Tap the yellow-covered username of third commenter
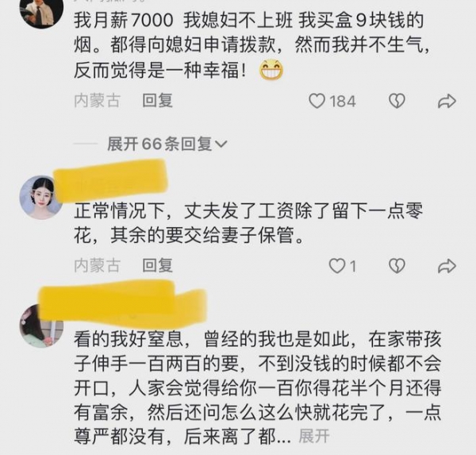Screen dimensions: 476x455 click(x=123, y=303)
